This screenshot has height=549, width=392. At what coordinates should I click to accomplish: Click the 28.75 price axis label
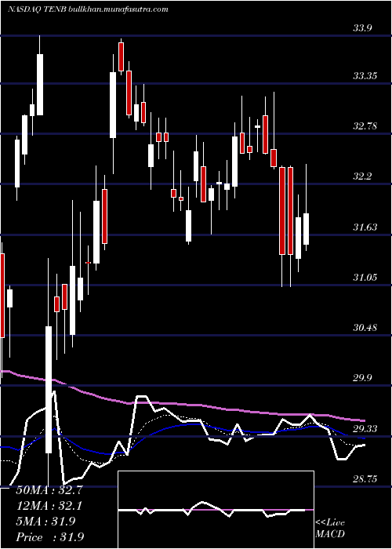(x=365, y=479)
